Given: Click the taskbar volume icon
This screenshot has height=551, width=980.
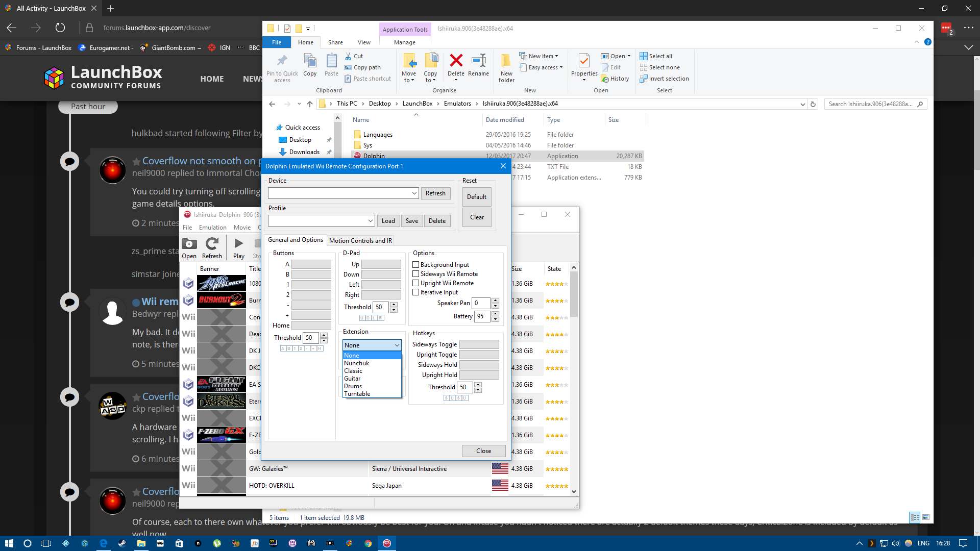Looking at the screenshot, I should 896,543.
